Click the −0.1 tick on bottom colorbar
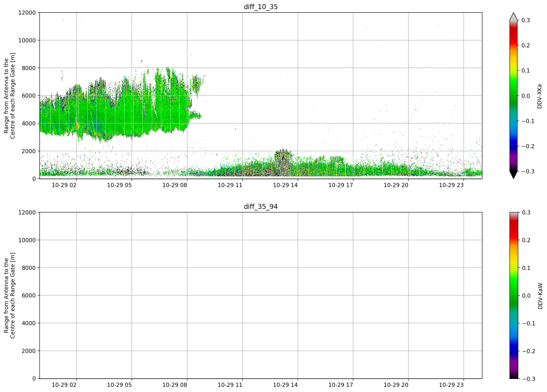Viewport: 547px width, 392px height. tap(528, 324)
